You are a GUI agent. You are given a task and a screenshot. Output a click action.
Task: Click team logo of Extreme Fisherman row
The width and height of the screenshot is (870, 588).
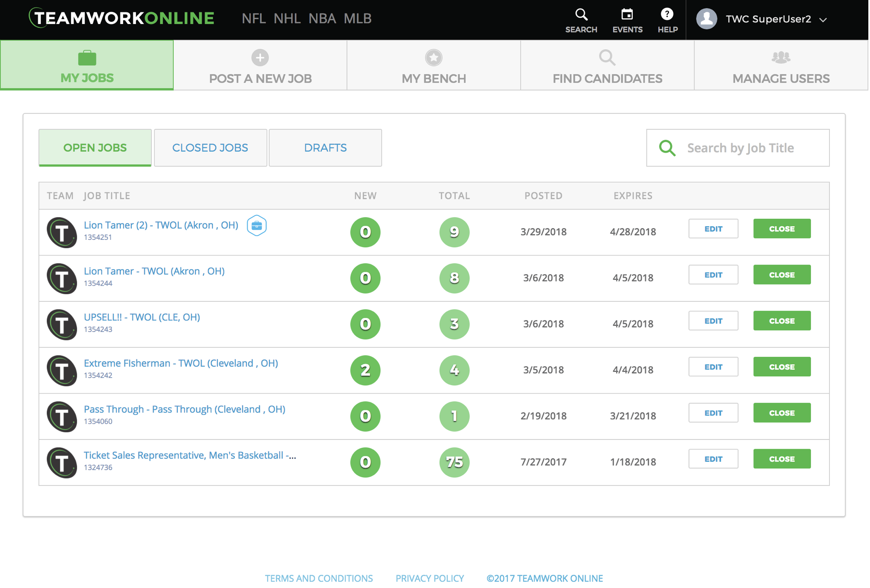coord(62,370)
